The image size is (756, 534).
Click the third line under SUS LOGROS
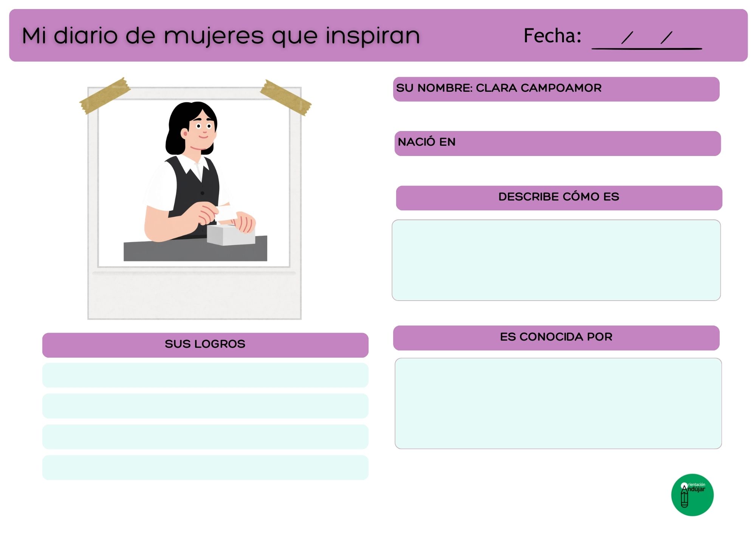coord(205,437)
